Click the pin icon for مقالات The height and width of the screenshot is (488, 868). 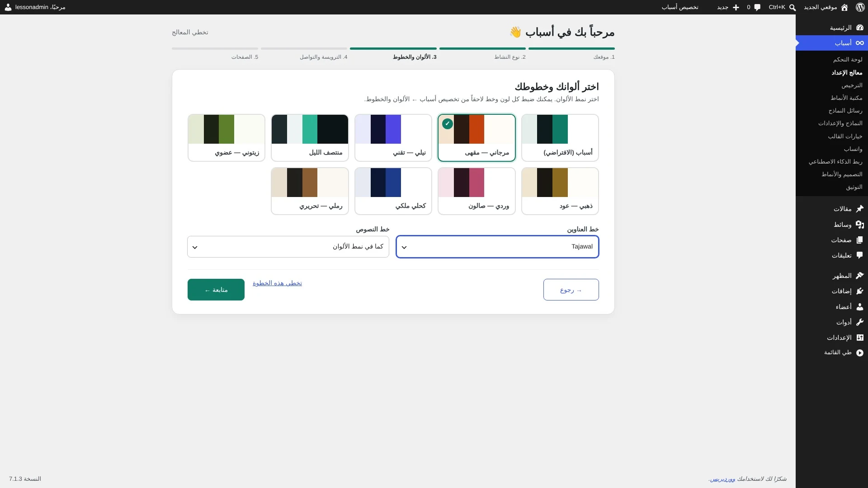pyautogui.click(x=860, y=209)
